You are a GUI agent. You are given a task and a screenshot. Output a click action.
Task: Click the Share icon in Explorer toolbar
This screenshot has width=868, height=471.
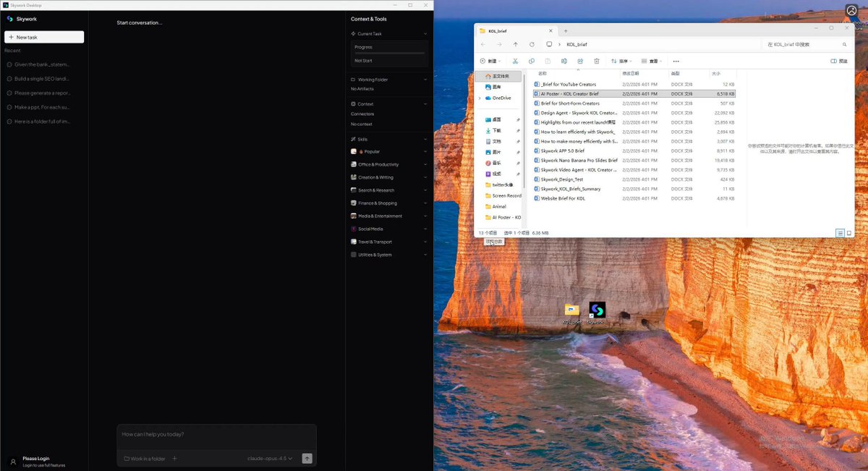coord(580,61)
